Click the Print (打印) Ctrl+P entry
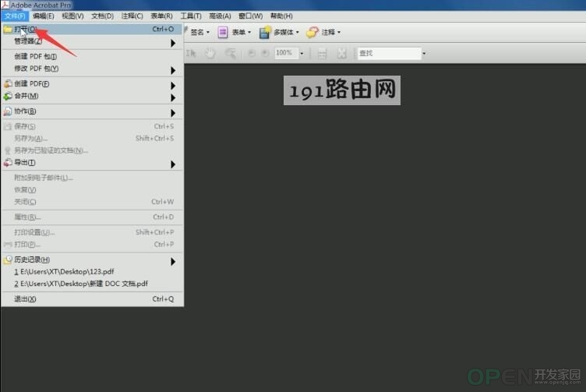The width and height of the screenshot is (586, 392). coord(92,245)
